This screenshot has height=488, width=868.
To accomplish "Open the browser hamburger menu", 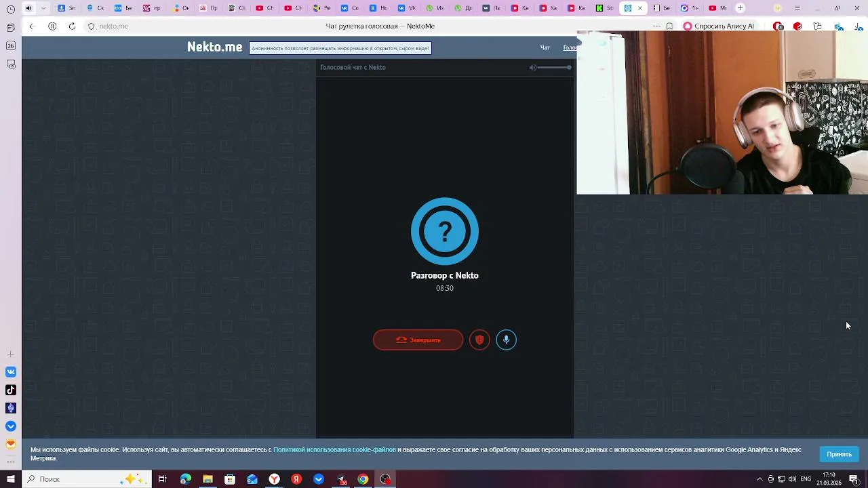I will tap(797, 8).
